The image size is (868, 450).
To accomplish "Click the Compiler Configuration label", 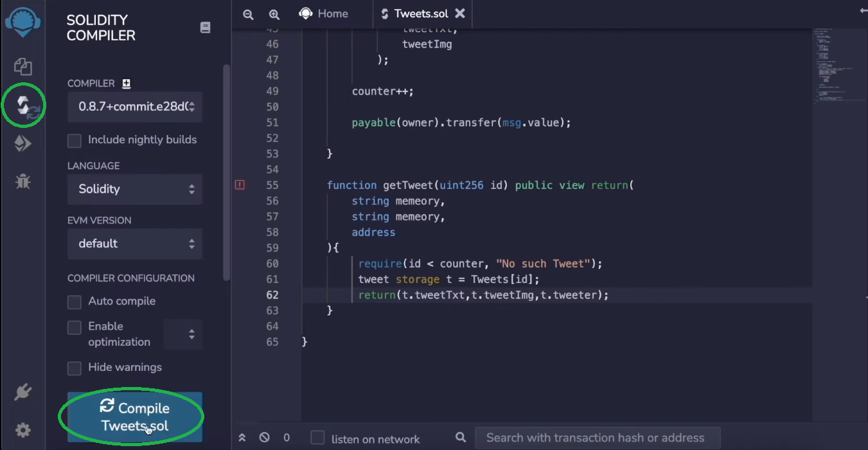I will click(131, 278).
